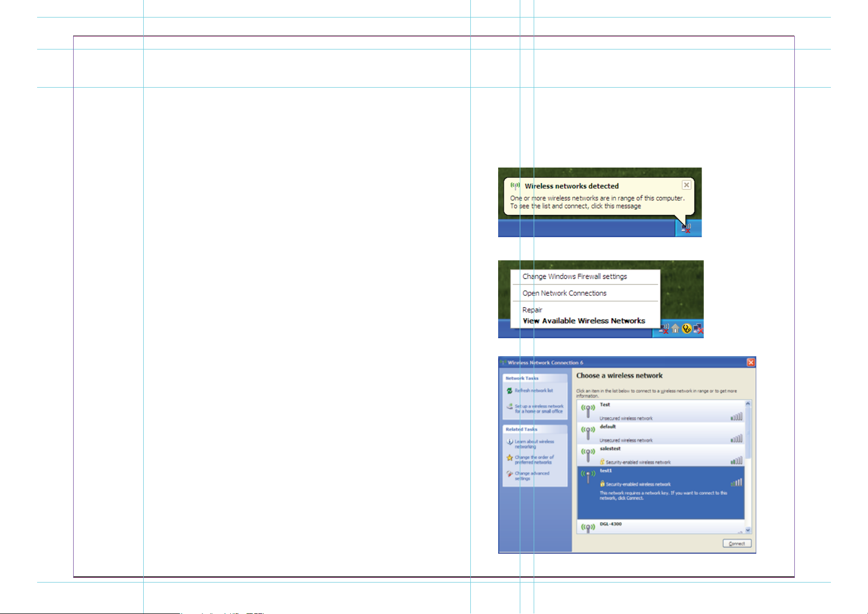Click the antenna icon of default network
This screenshot has width=868, height=614.
click(x=588, y=433)
